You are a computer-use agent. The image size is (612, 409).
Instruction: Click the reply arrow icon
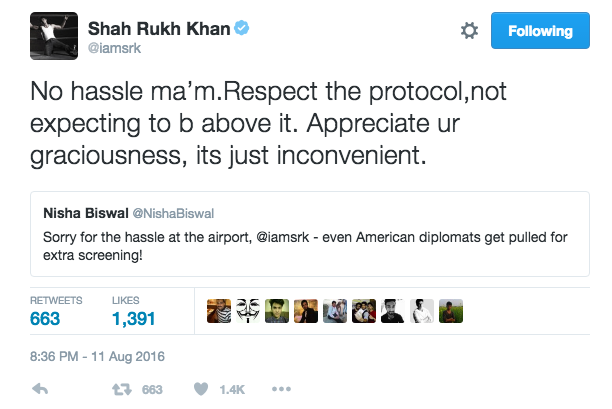[41, 389]
